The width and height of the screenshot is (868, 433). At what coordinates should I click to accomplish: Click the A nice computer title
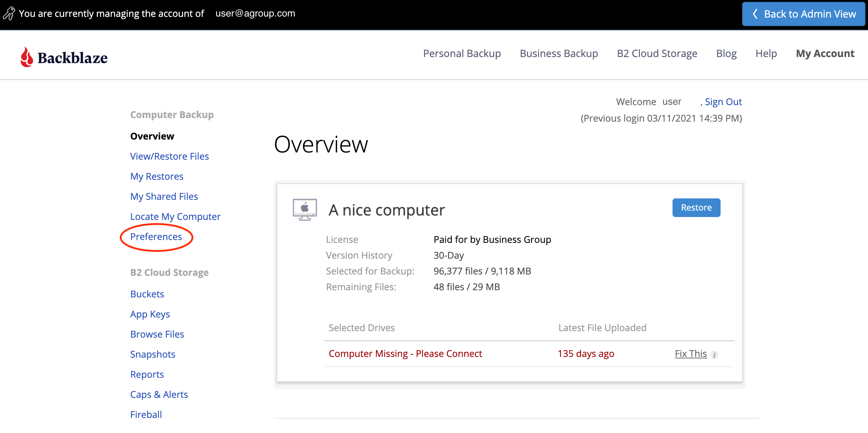pyautogui.click(x=387, y=210)
